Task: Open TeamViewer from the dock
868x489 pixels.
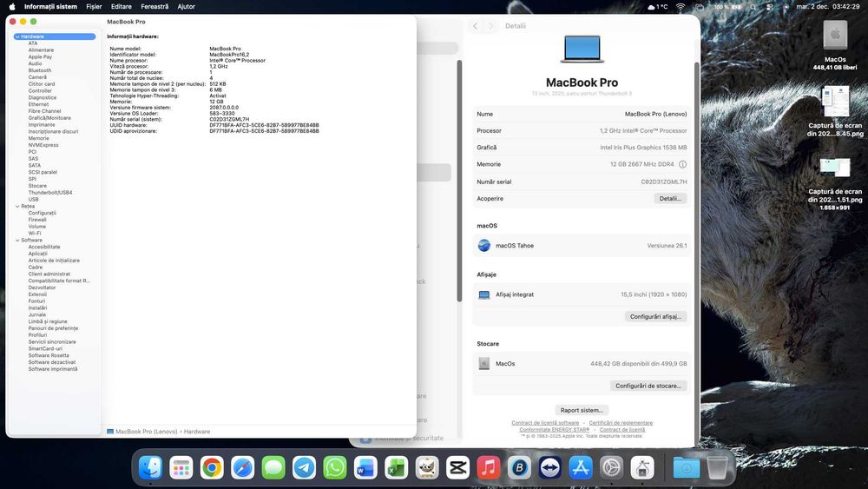Action: pos(549,468)
